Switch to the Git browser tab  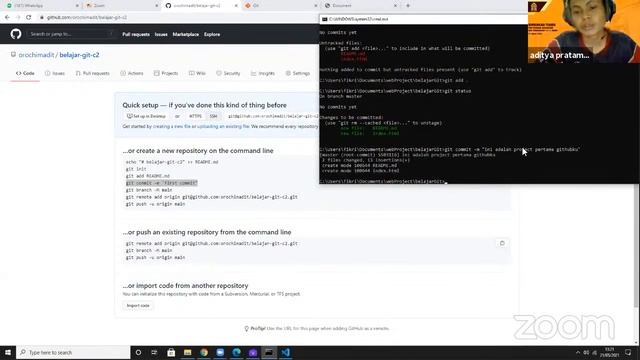280,6
